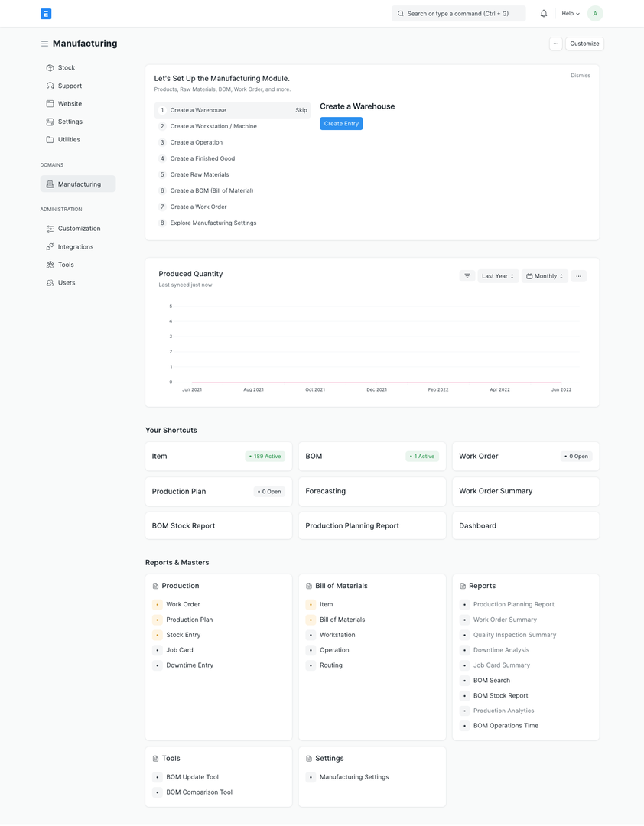Expand the Help menu
Image resolution: width=644 pixels, height=826 pixels.
569,13
